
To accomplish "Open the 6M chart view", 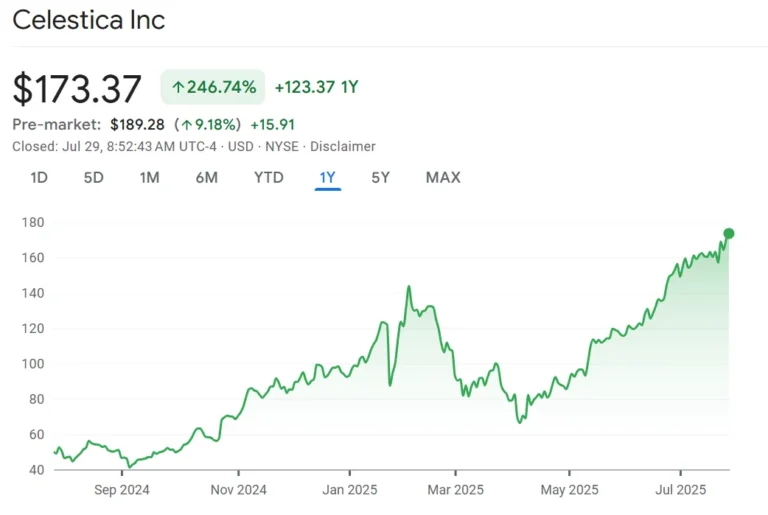I will [207, 177].
